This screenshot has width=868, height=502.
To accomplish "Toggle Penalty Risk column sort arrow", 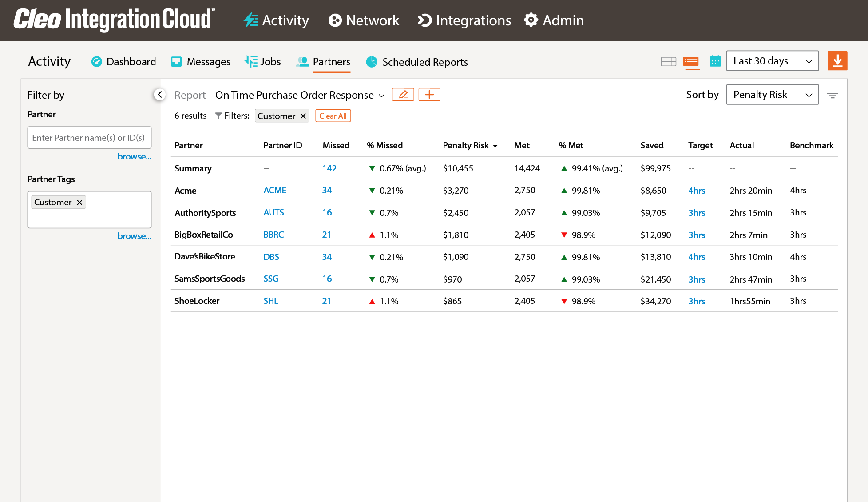I will (x=495, y=146).
